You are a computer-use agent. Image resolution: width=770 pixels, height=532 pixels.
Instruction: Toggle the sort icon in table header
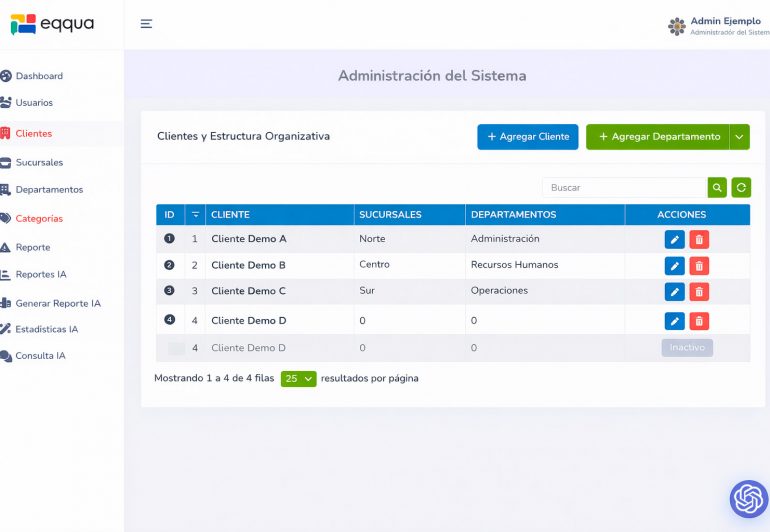(196, 215)
